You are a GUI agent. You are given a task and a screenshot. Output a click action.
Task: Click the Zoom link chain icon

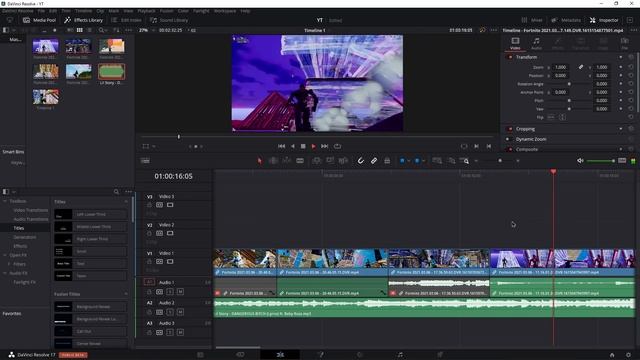[x=580, y=67]
